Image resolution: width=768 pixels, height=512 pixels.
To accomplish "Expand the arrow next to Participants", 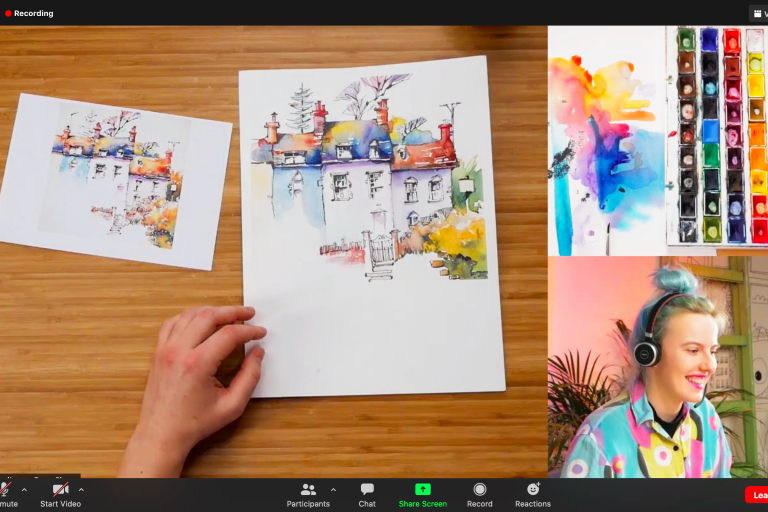I will 334,489.
